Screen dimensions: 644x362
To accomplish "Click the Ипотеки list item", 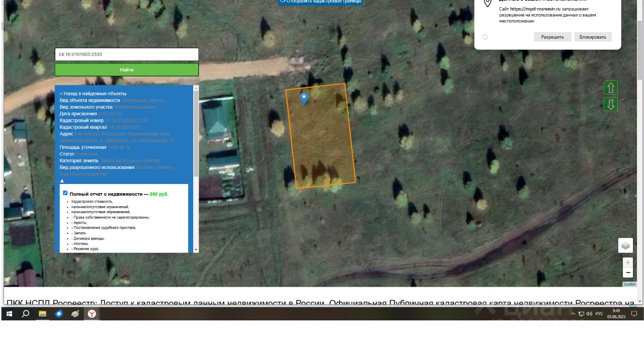I will click(x=80, y=244).
